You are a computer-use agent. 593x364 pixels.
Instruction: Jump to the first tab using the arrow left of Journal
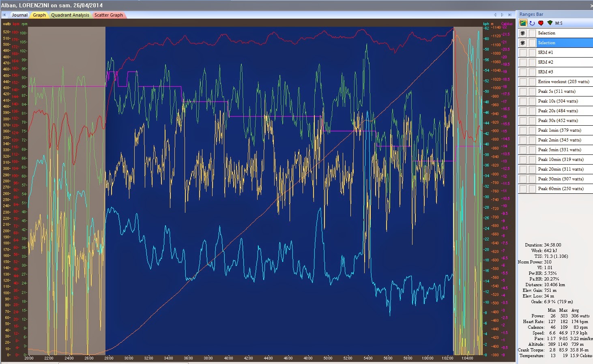click(4, 15)
